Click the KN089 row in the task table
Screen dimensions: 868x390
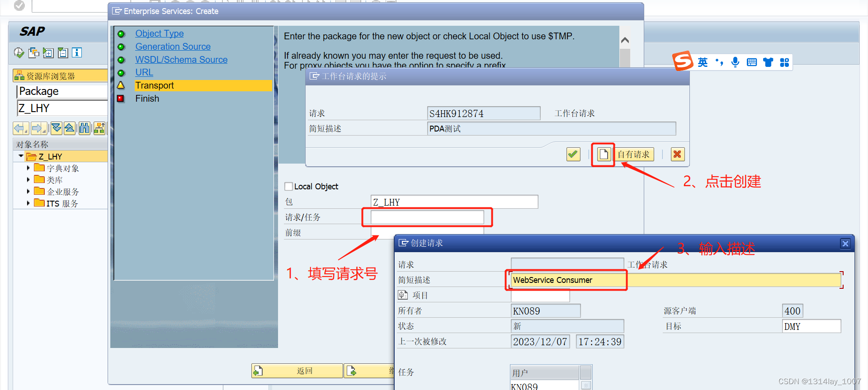click(x=544, y=385)
